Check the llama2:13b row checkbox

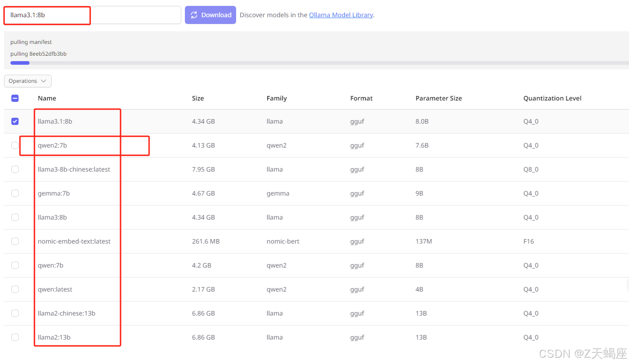click(15, 337)
